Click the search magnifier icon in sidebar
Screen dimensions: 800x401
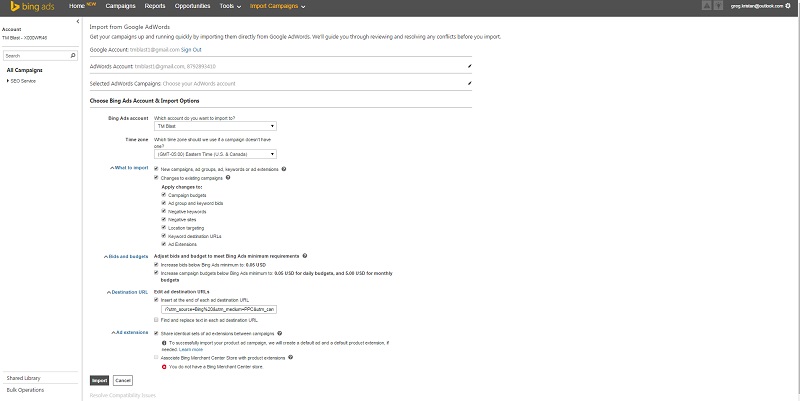tap(73, 56)
